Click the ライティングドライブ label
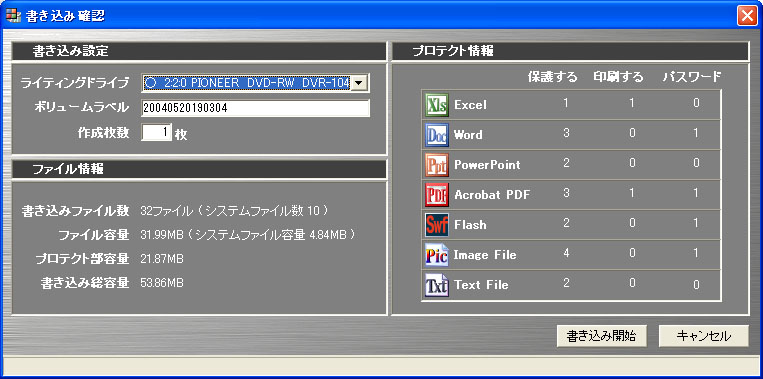The image size is (763, 379). point(75,83)
